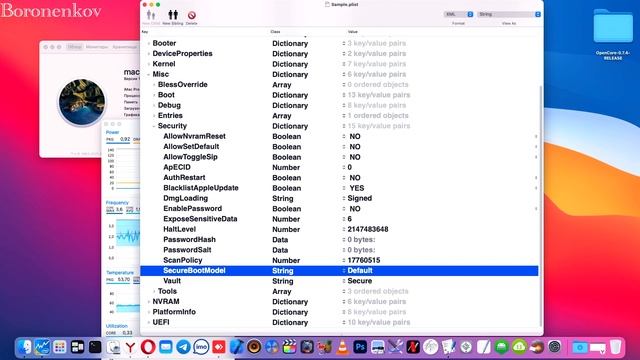Collapse the Security dictionary
The width and height of the screenshot is (640, 360).
pyautogui.click(x=154, y=126)
